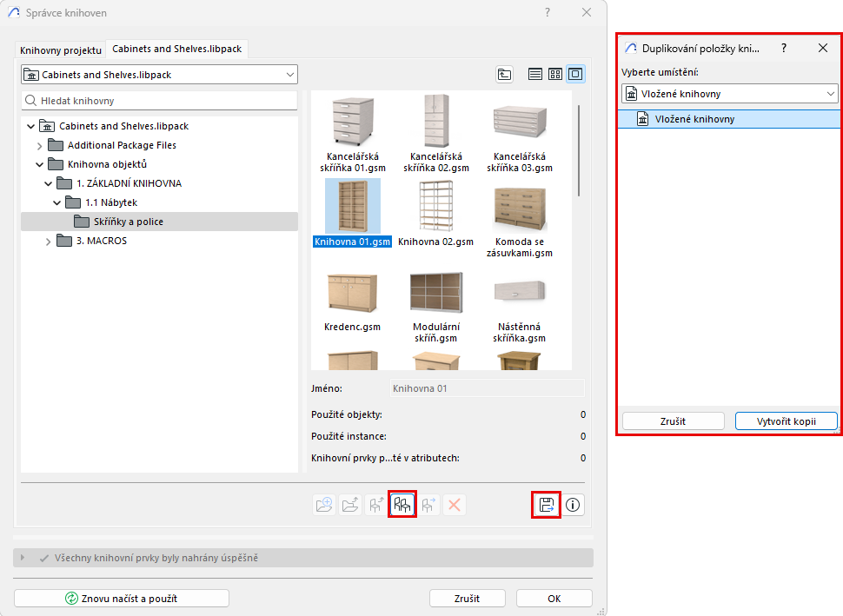Click the help question mark in Duplikování dialog
This screenshot has width=843, height=616.
click(784, 48)
